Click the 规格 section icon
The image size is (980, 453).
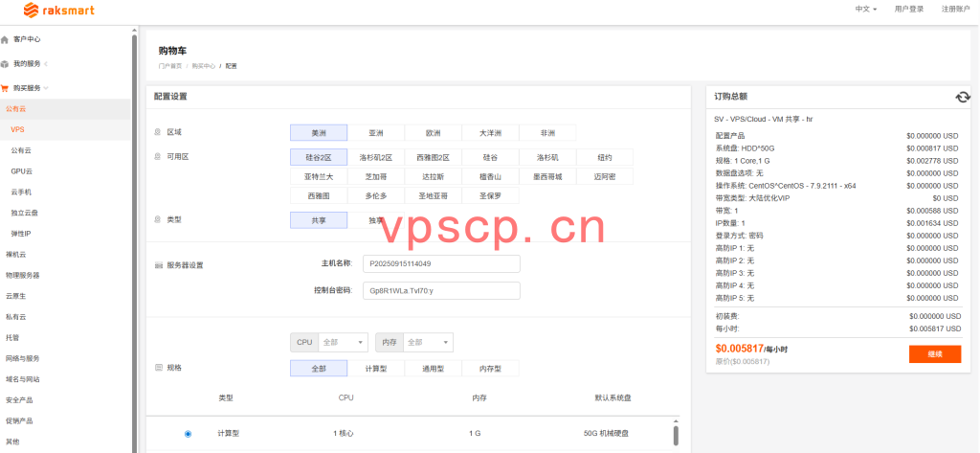click(158, 368)
